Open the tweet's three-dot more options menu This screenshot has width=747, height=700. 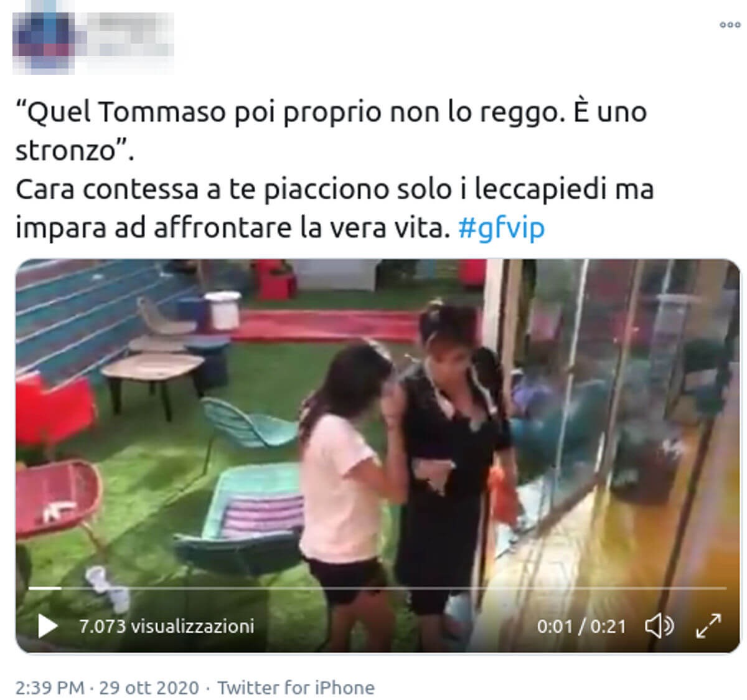pos(730,25)
